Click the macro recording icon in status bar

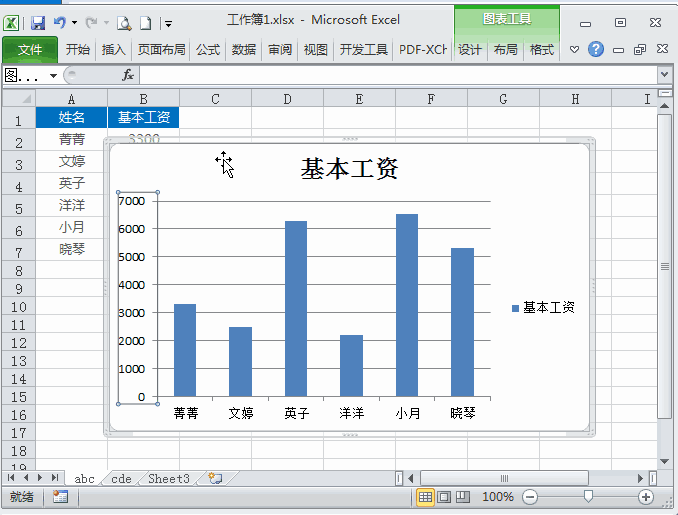pyautogui.click(x=60, y=497)
